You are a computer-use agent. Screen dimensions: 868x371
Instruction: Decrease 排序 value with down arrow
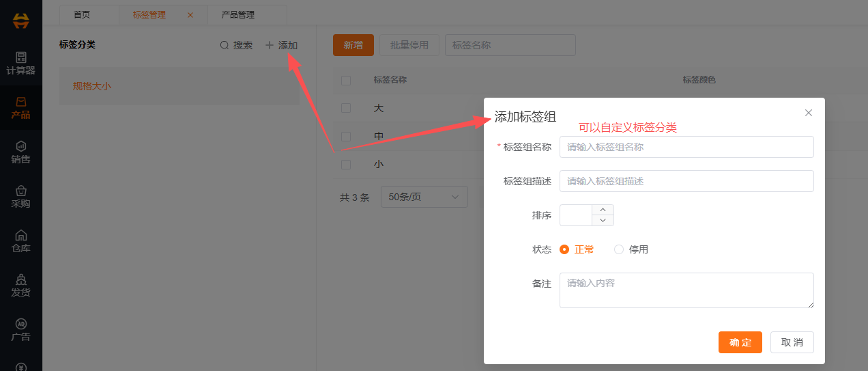[x=603, y=220]
